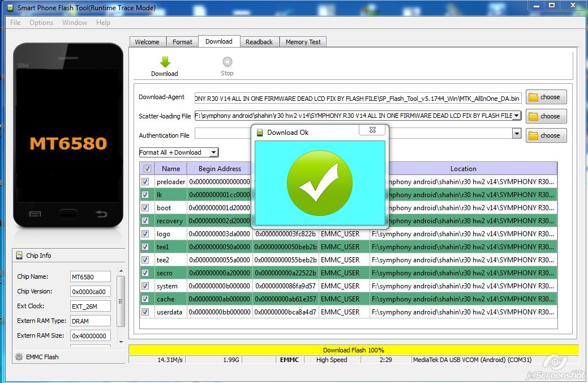588x383 pixels.
Task: Uncheck the boot partition checkbox
Action: click(145, 207)
